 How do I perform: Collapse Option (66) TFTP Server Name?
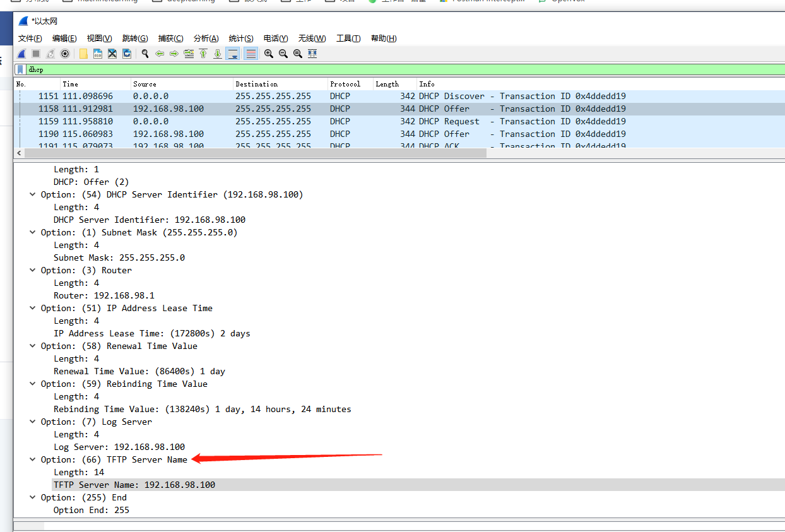[x=32, y=459]
